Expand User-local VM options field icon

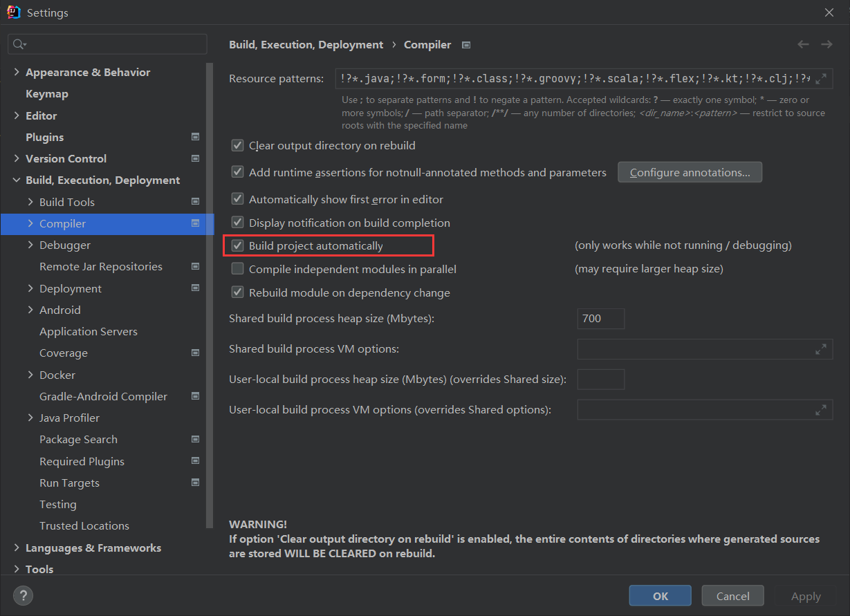(820, 410)
